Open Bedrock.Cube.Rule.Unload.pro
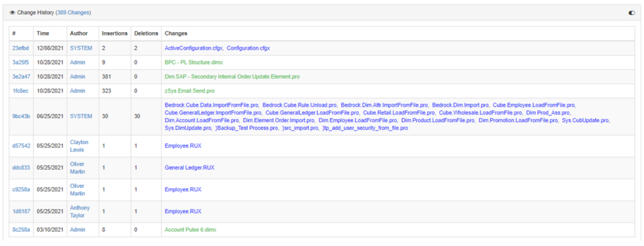644x246 pixels. coord(299,104)
